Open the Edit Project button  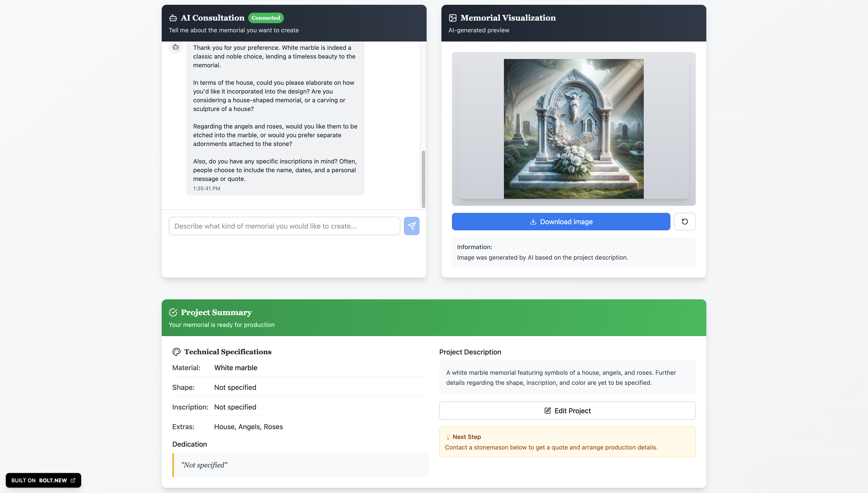click(567, 411)
